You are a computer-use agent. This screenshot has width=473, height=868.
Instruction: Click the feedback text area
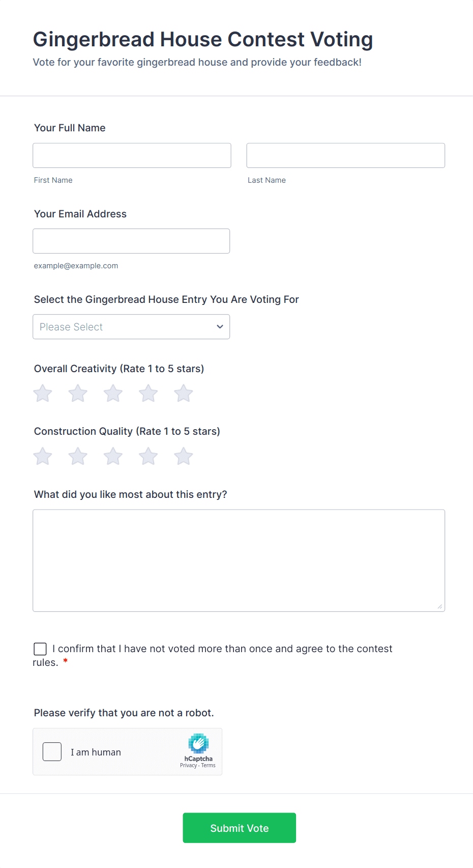tap(239, 560)
